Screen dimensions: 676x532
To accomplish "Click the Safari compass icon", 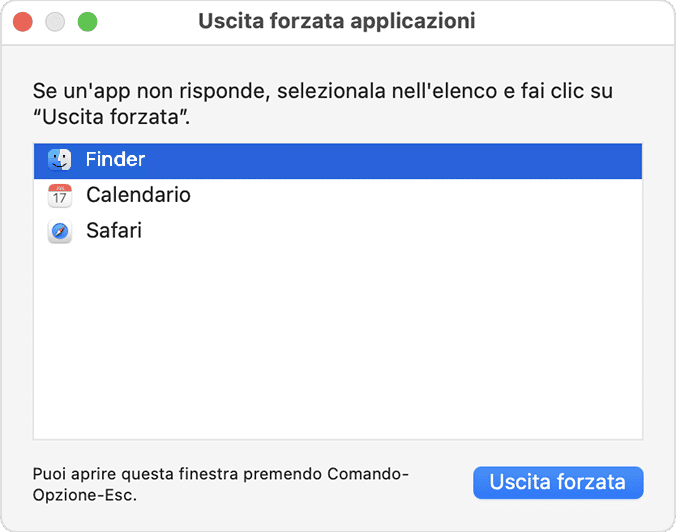I will [x=60, y=232].
